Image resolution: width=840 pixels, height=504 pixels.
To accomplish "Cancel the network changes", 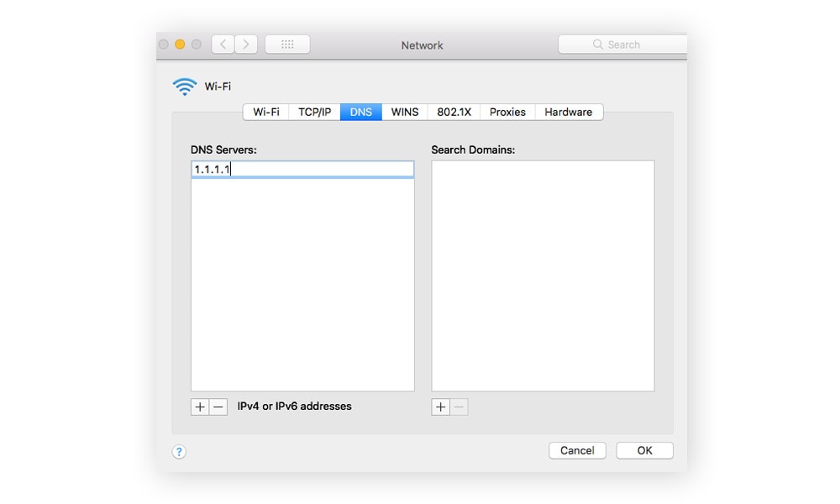I will click(577, 450).
